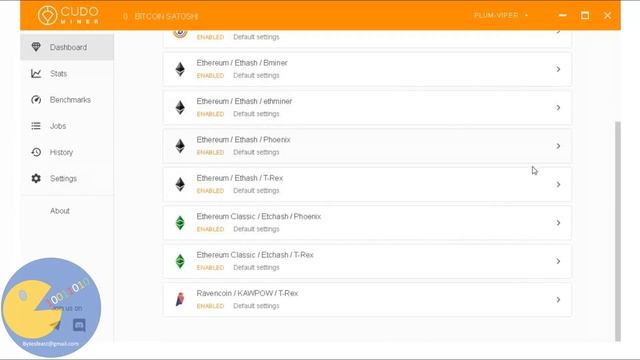
Task: Minimize the Cudo Miner window
Action: click(562, 16)
